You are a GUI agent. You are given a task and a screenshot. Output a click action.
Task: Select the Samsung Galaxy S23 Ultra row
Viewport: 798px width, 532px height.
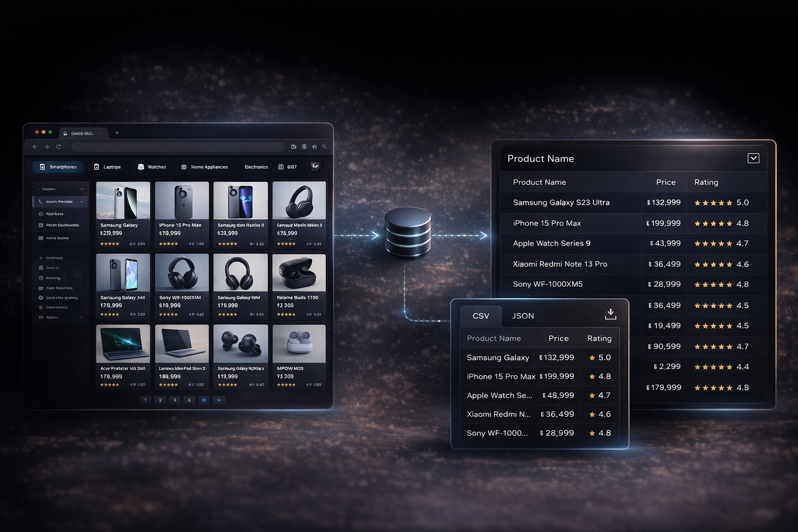tap(633, 203)
